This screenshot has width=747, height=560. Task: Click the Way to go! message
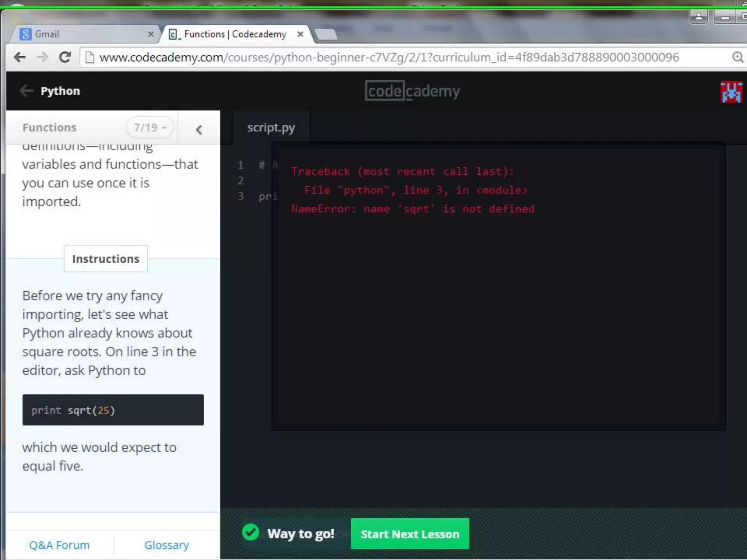(301, 534)
